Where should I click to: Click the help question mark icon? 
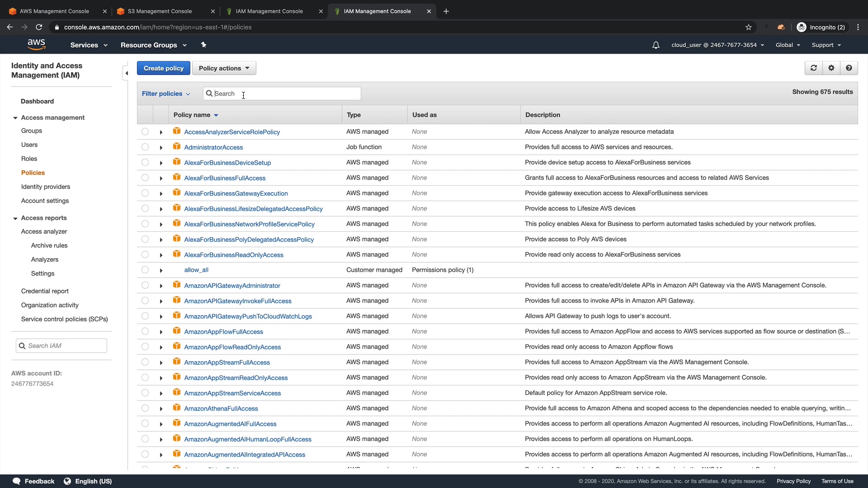849,68
